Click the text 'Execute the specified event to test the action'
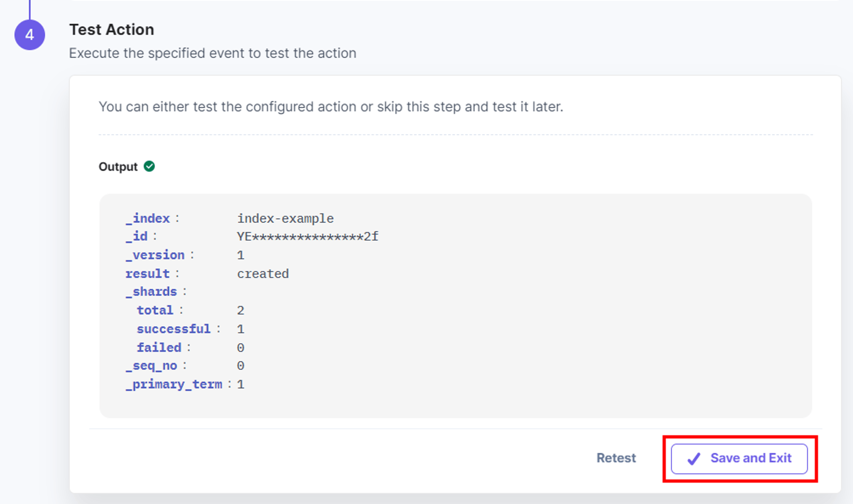The image size is (853, 504). (213, 53)
